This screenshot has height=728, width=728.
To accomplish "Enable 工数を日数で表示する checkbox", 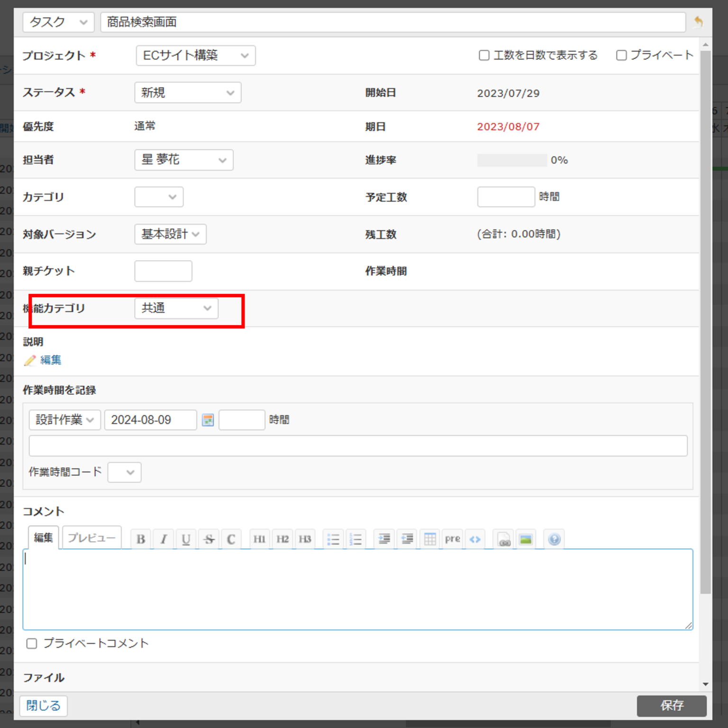I will [x=484, y=55].
